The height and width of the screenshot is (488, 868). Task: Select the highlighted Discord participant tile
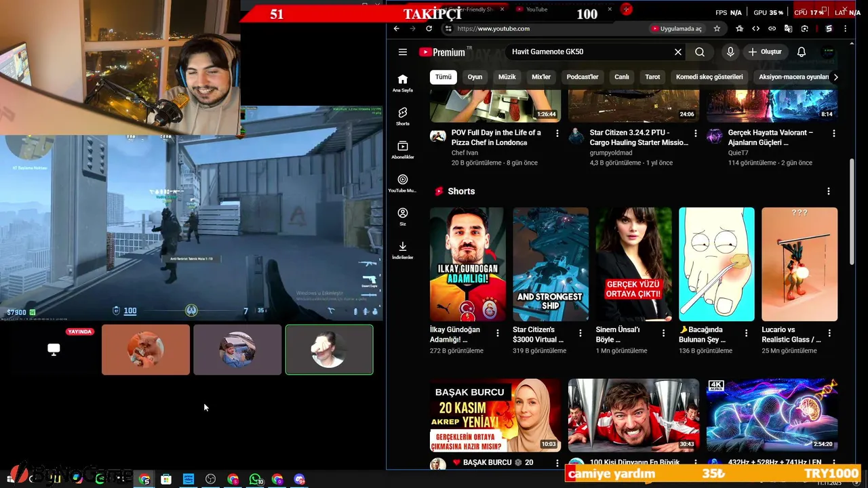pos(329,350)
